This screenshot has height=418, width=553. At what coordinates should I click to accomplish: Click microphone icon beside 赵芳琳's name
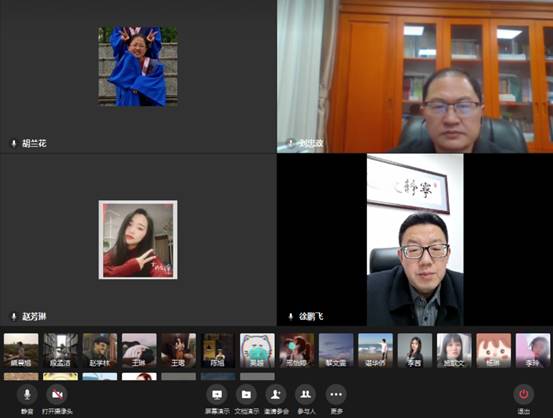pyautogui.click(x=14, y=316)
